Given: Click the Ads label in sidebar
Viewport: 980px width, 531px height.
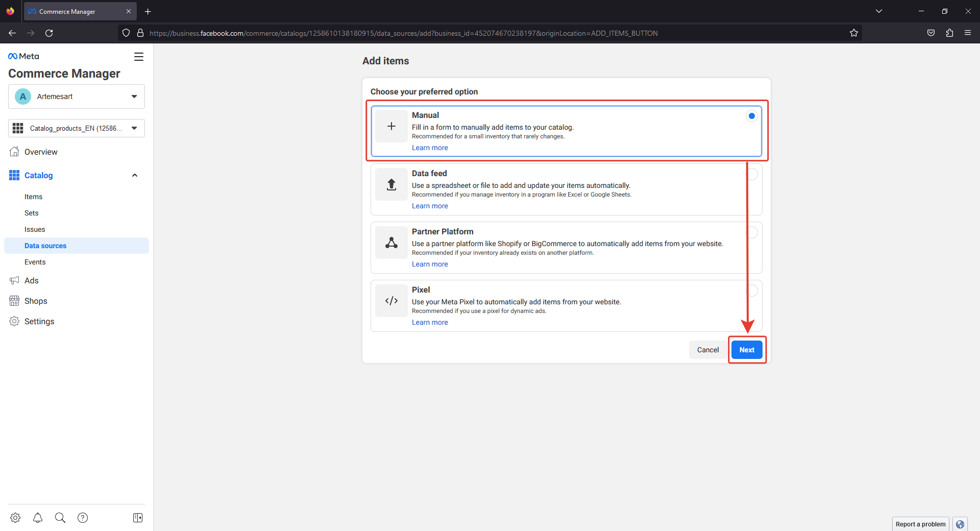Looking at the screenshot, I should tap(32, 280).
